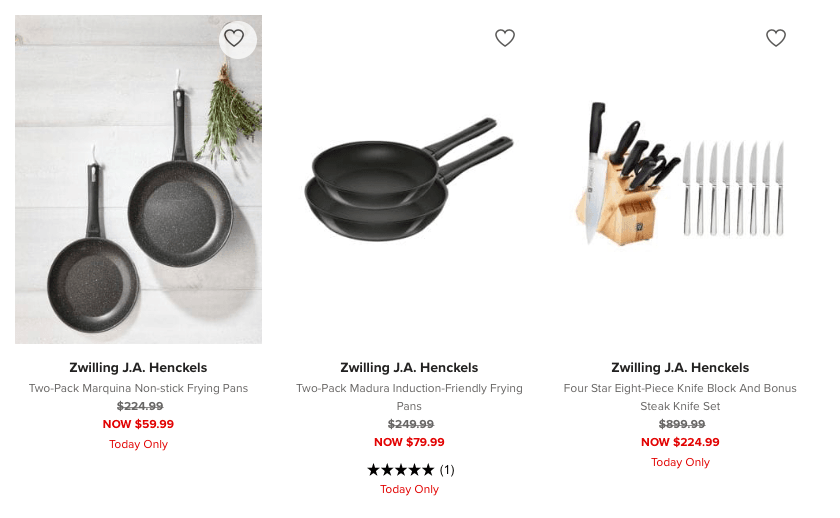Open Marquina frying pans product image
This screenshot has width=840, height=518.
tap(138, 180)
